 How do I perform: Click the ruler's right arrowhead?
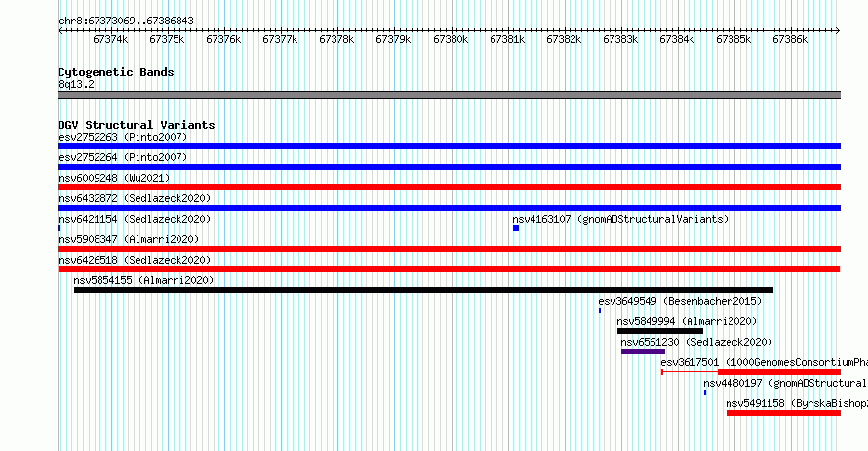[838, 31]
